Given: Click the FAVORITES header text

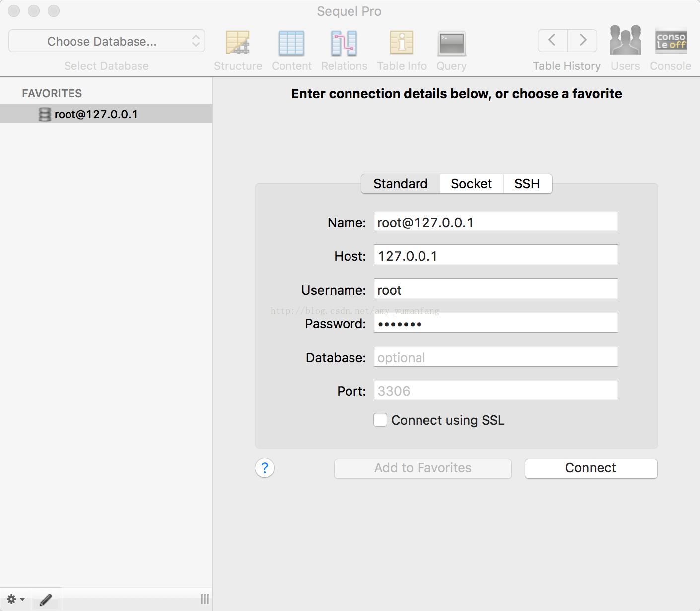Looking at the screenshot, I should coord(52,93).
